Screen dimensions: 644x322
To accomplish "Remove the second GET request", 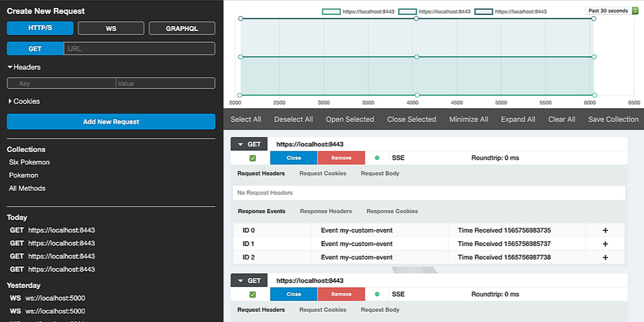I will coord(341,295).
